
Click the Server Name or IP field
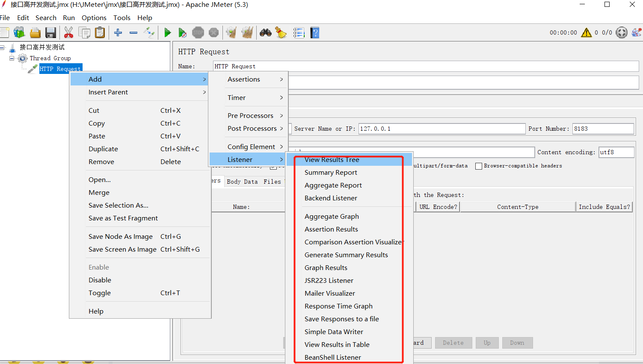pyautogui.click(x=442, y=129)
